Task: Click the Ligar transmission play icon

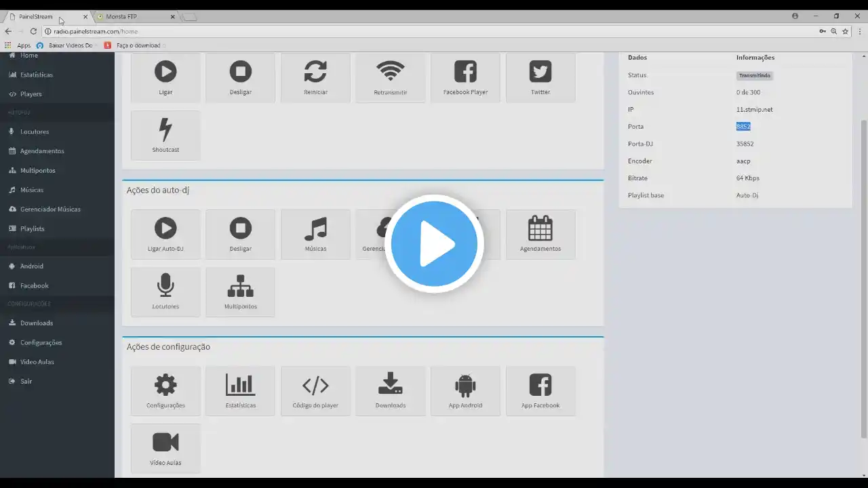Action: click(x=165, y=71)
